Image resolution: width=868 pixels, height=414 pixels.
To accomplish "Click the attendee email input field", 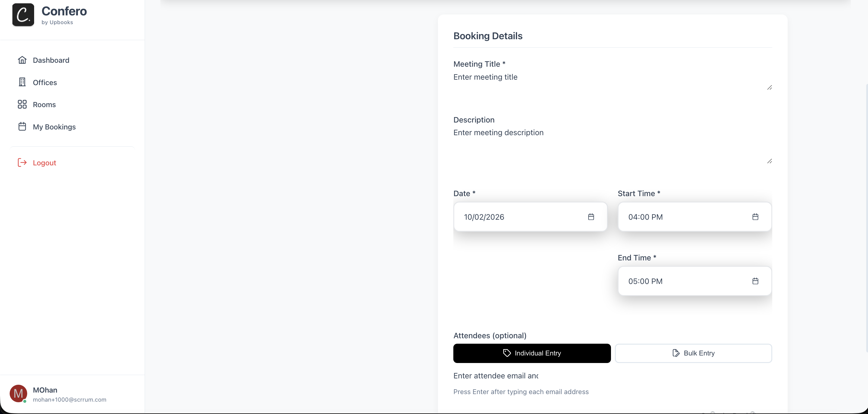I will pyautogui.click(x=496, y=376).
